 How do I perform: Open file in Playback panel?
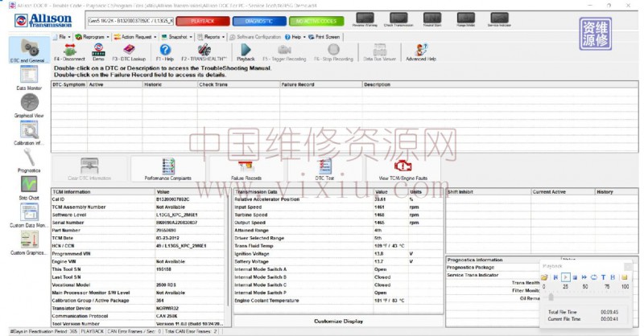click(x=545, y=277)
